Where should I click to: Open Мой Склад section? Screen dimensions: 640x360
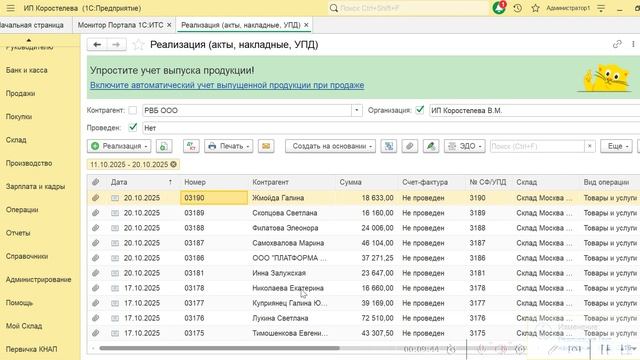coord(24,326)
